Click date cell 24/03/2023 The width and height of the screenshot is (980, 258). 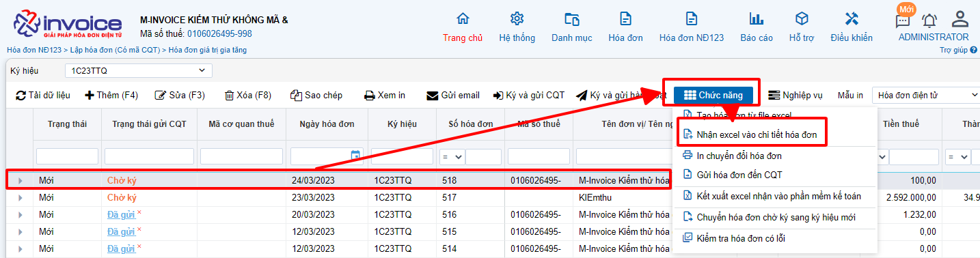coord(313,180)
